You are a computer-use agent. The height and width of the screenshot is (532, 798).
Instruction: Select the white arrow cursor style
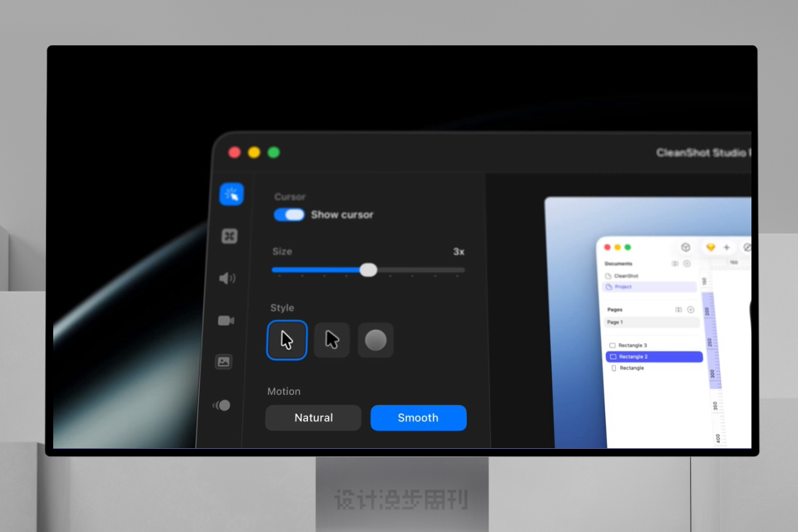click(287, 340)
